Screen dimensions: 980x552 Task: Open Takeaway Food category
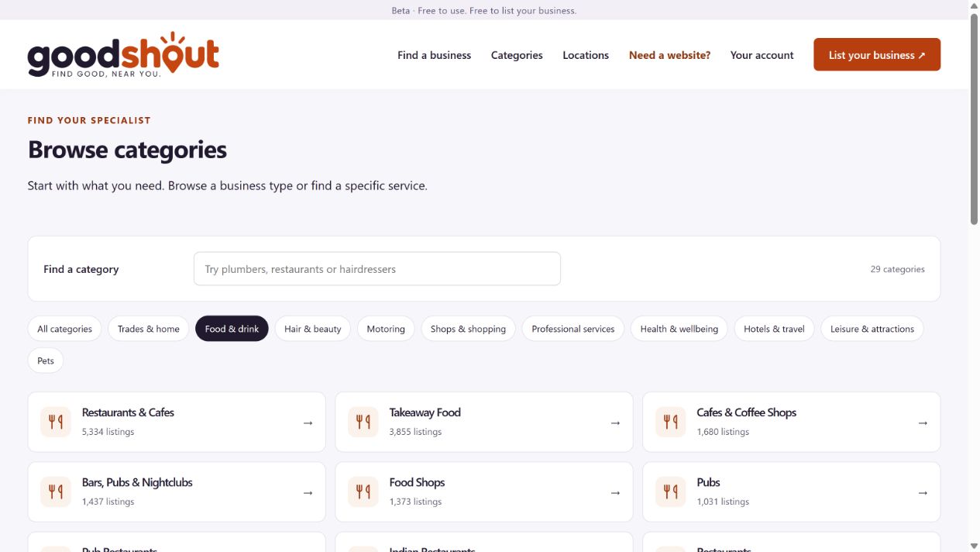point(484,422)
